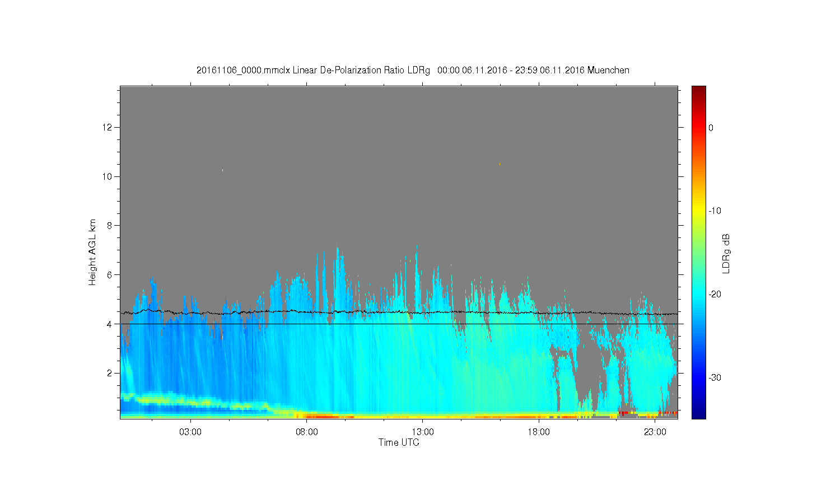Click the '13:00' time tick label
840x504 pixels.
coord(423,432)
